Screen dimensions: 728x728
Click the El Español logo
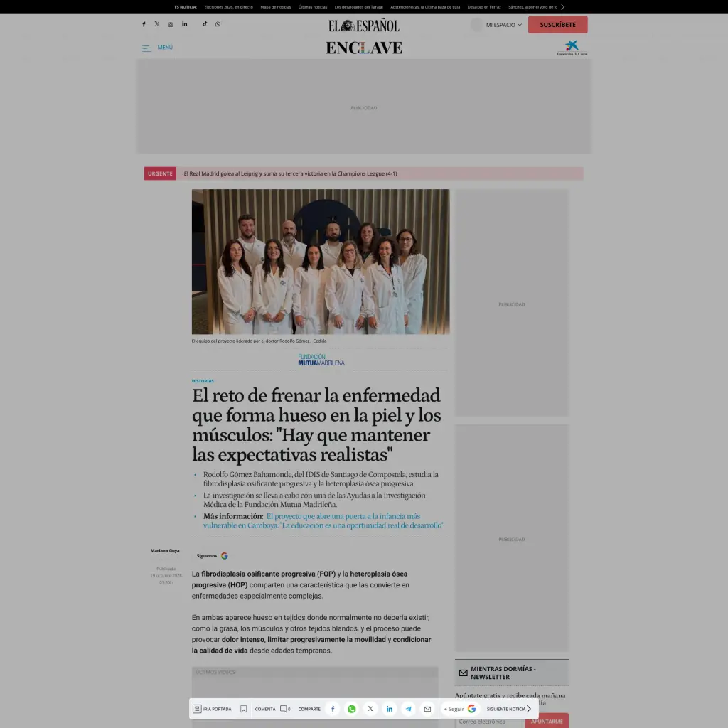point(364,26)
